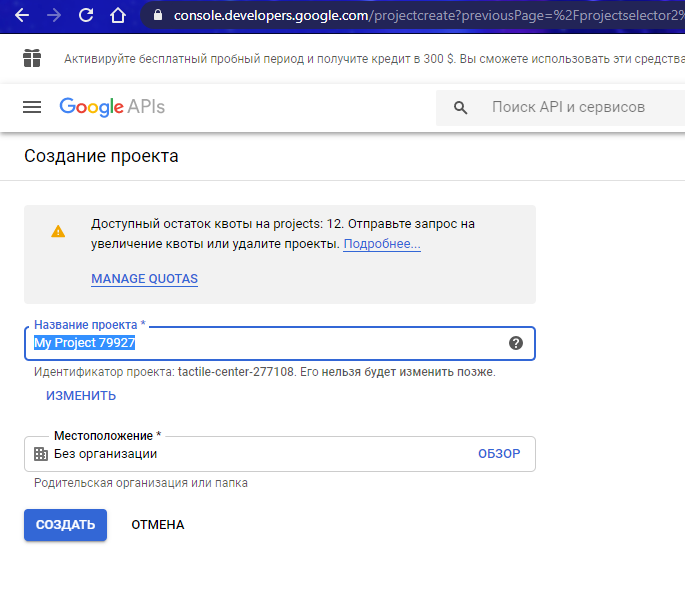Click the free trial activation banner text
Viewport: 685px width, 600px height.
click(374, 59)
